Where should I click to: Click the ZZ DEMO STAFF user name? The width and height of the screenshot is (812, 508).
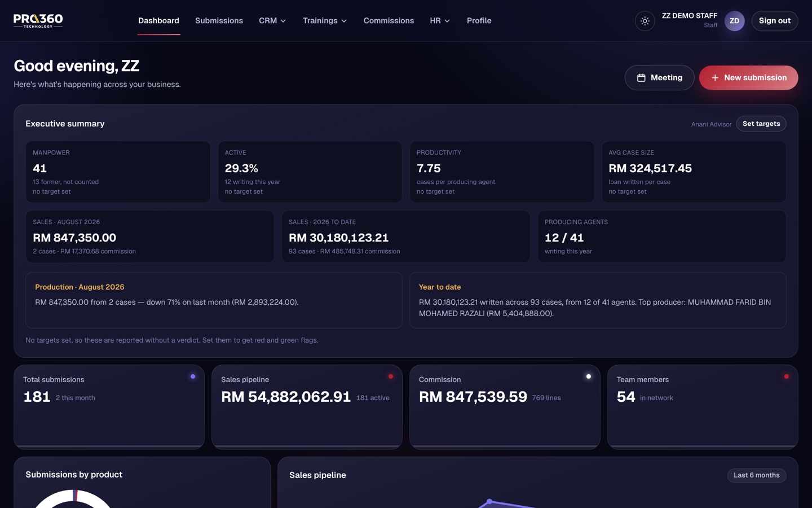689,16
